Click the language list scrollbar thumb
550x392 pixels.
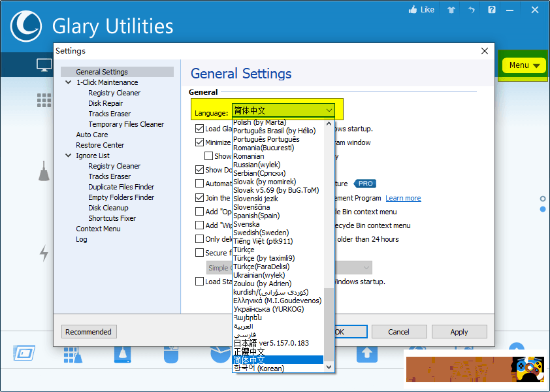pyautogui.click(x=329, y=325)
